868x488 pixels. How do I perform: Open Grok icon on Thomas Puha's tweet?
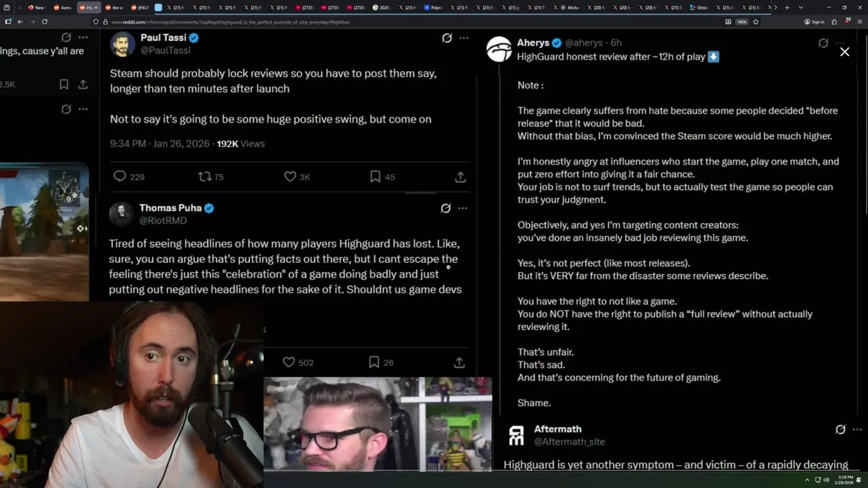446,208
